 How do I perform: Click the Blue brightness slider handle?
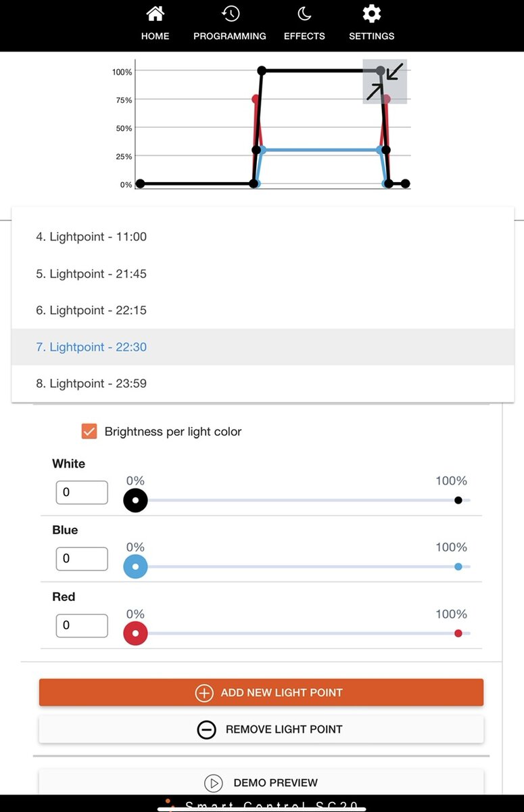tap(135, 567)
